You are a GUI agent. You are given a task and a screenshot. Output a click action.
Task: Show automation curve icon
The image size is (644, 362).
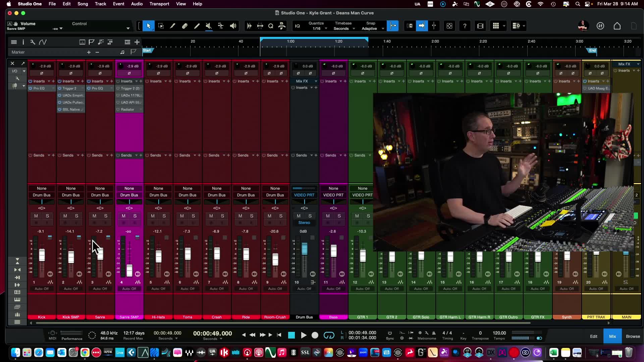43,42
